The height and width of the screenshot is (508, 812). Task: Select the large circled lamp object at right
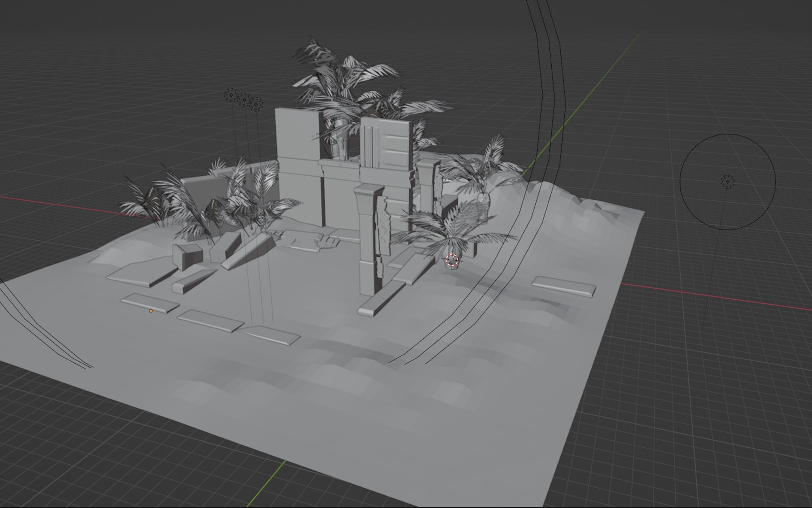[x=727, y=182]
